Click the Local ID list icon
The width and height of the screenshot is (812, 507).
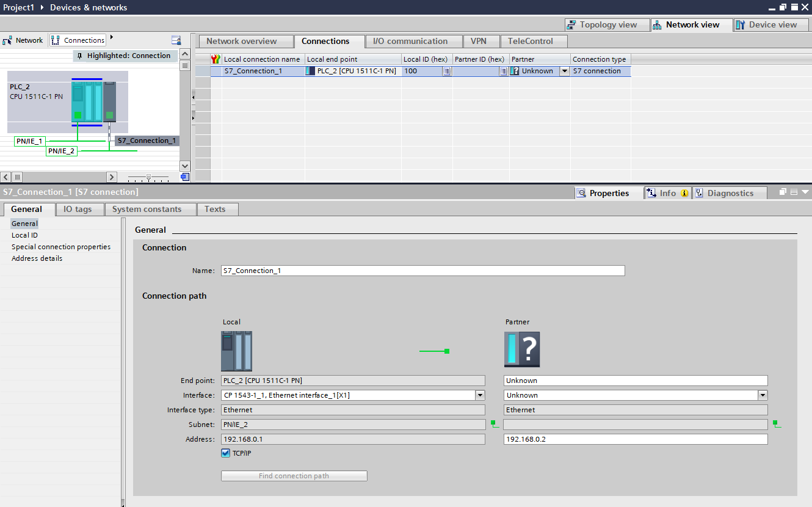(x=446, y=71)
